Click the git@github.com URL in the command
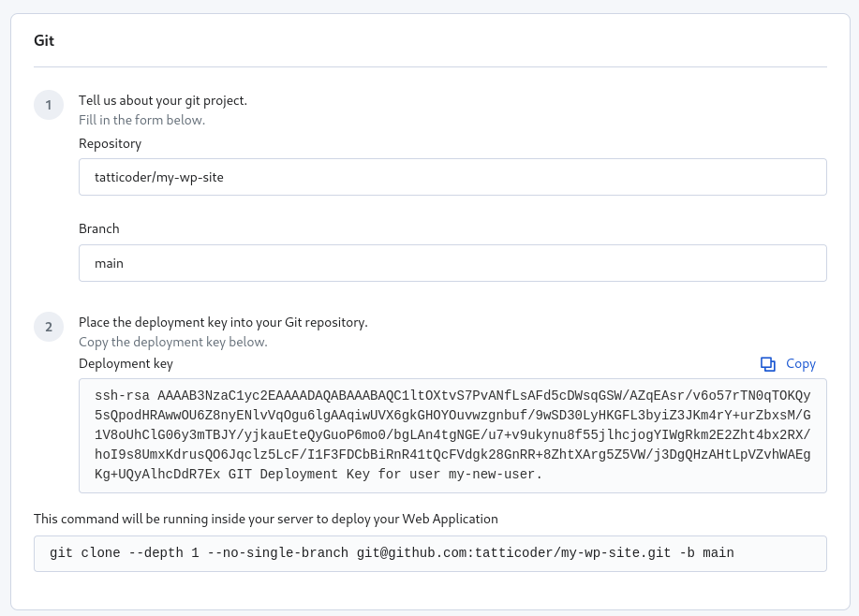 pos(513,553)
